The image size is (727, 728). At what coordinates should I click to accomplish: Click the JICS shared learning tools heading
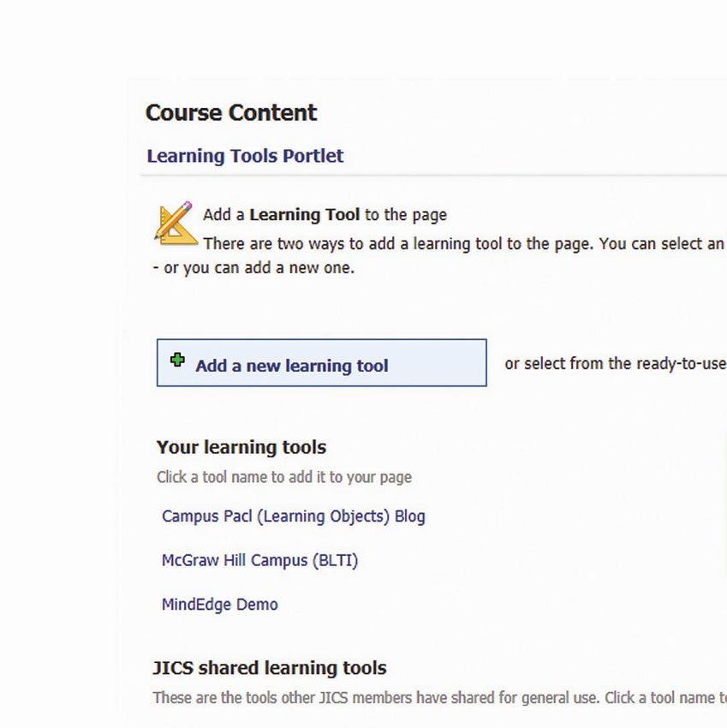click(x=270, y=668)
